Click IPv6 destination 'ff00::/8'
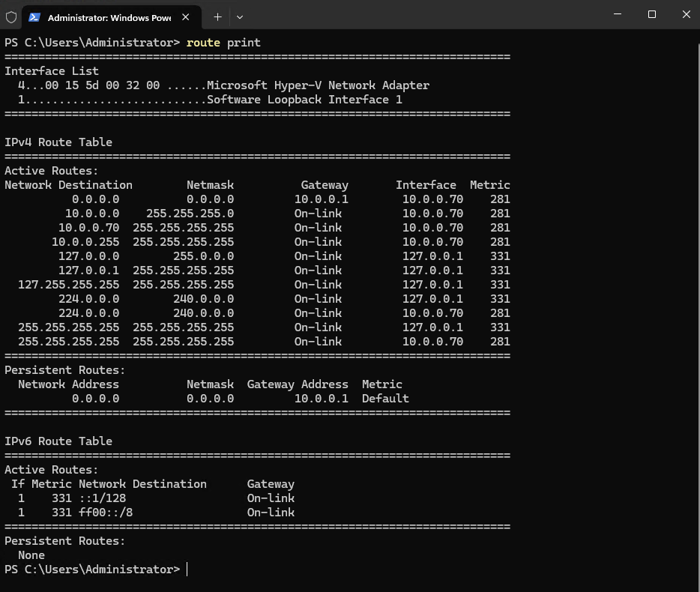The image size is (700, 592). pyautogui.click(x=106, y=513)
